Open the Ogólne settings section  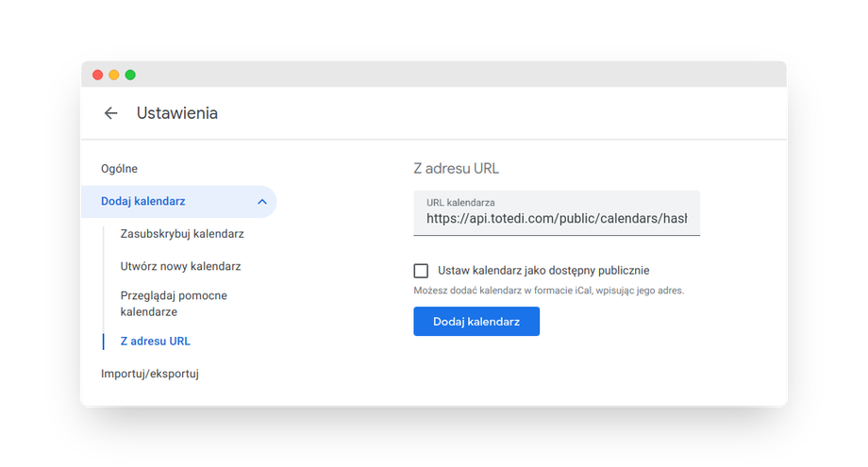coord(120,169)
